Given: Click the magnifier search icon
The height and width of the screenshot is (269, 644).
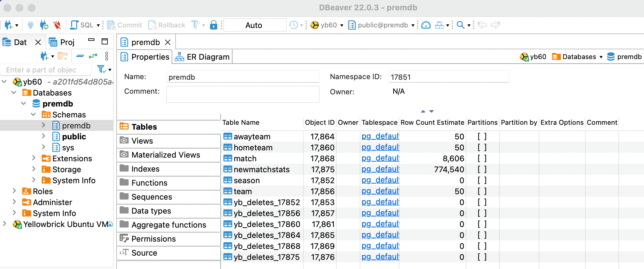Looking at the screenshot, I should click(460, 25).
